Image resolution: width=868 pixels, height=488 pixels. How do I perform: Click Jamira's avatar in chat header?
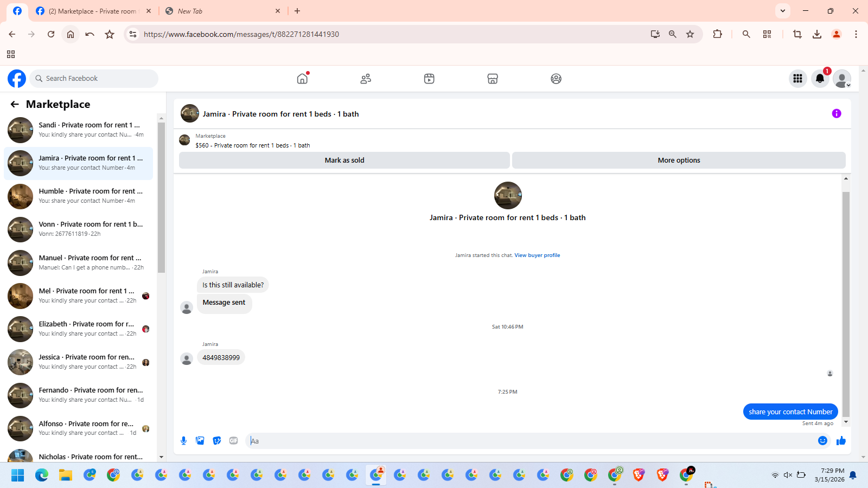point(190,113)
